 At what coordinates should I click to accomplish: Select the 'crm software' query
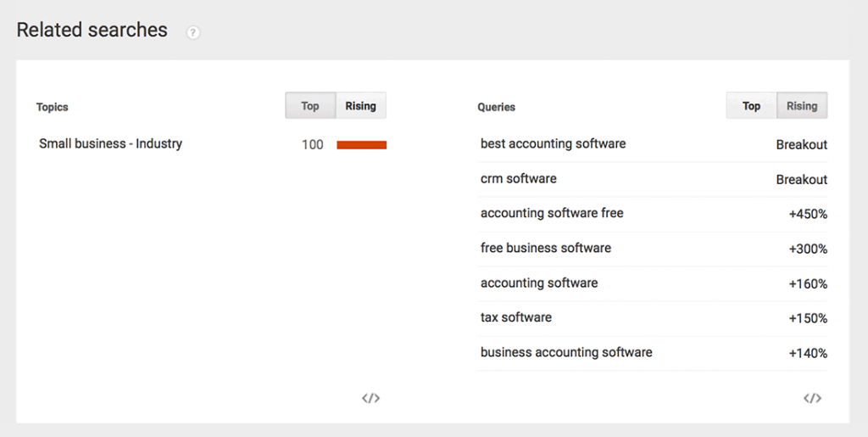[519, 179]
